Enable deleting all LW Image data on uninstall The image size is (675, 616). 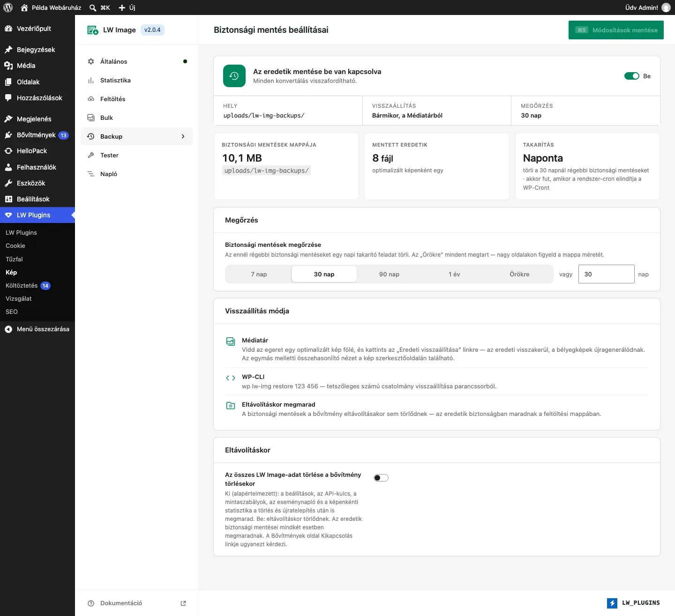381,478
